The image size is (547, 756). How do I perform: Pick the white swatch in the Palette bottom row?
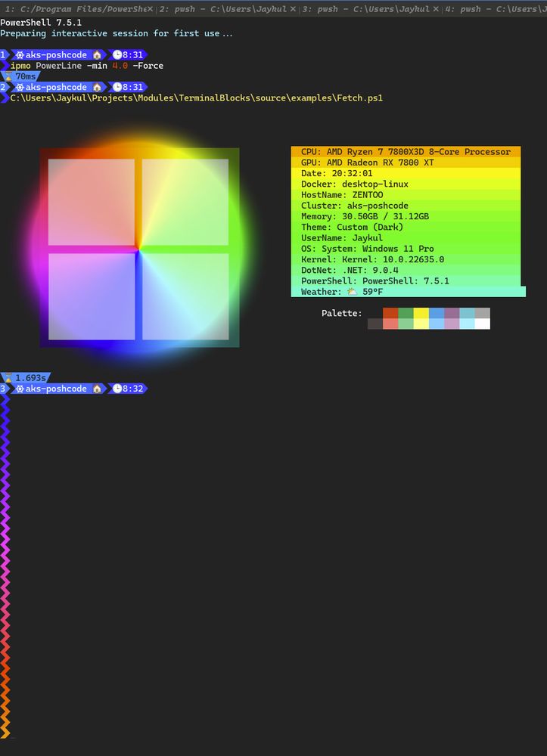[483, 324]
